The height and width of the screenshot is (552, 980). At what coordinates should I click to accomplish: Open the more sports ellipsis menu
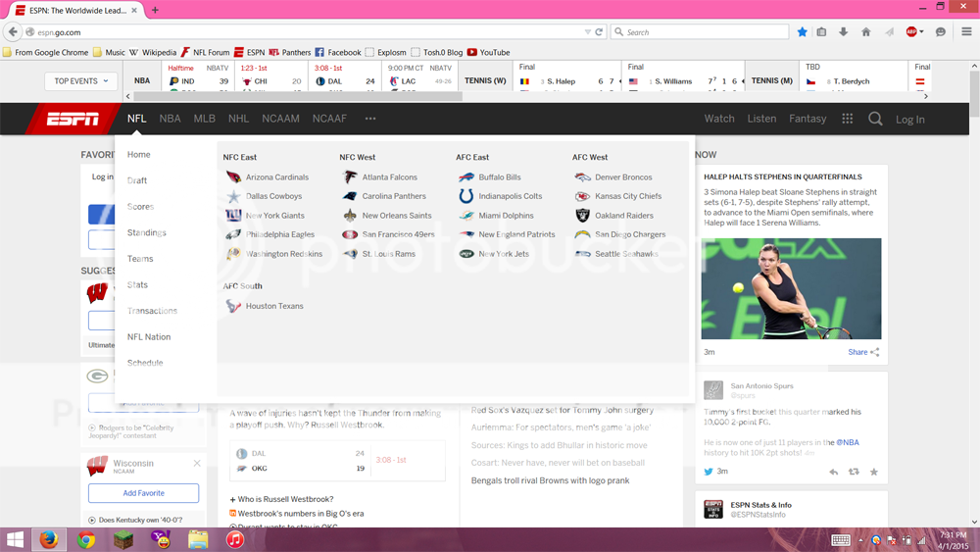point(370,119)
